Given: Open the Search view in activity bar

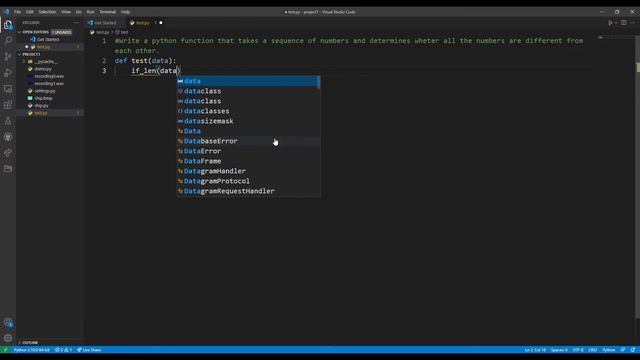Looking at the screenshot, I should tap(8, 40).
